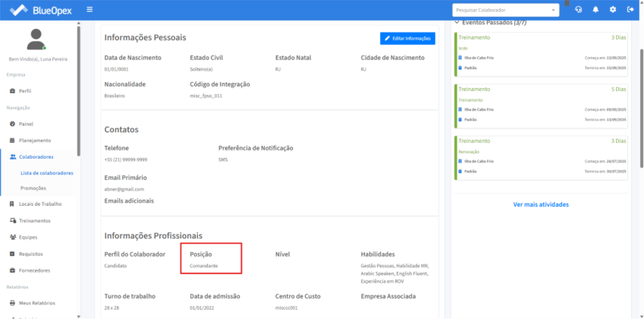Open the Pesquisar Colaborador dropdown
This screenshot has width=644, height=319.
(506, 10)
